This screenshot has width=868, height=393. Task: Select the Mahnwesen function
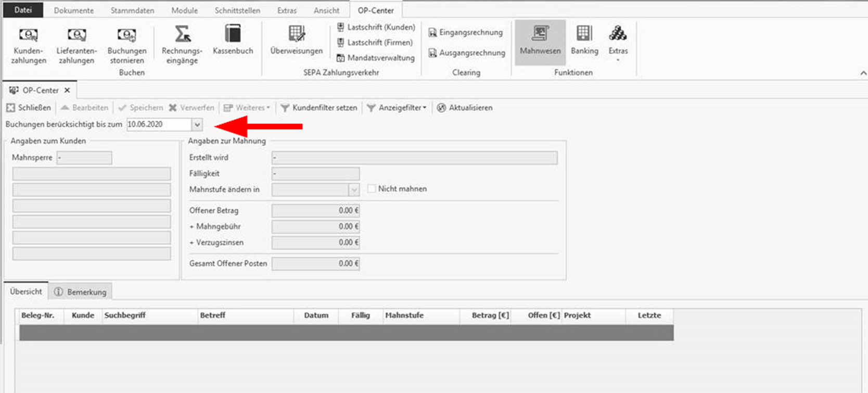point(540,42)
